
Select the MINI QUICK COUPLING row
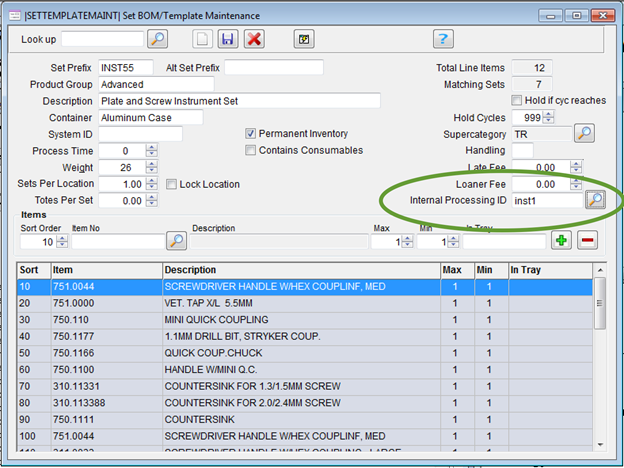click(x=300, y=320)
